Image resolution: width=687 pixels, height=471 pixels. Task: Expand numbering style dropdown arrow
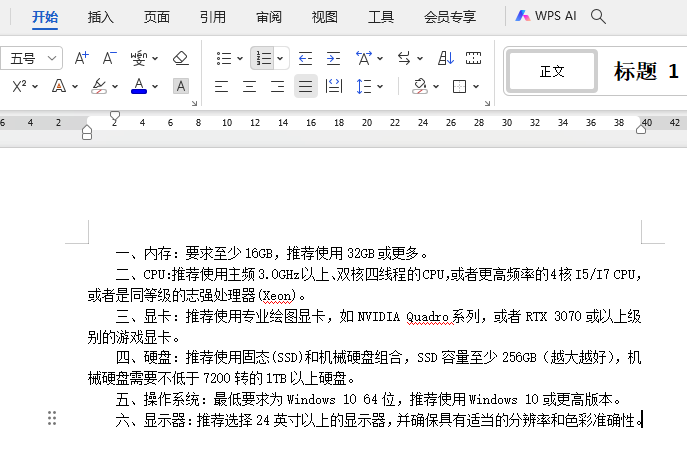[x=280, y=58]
